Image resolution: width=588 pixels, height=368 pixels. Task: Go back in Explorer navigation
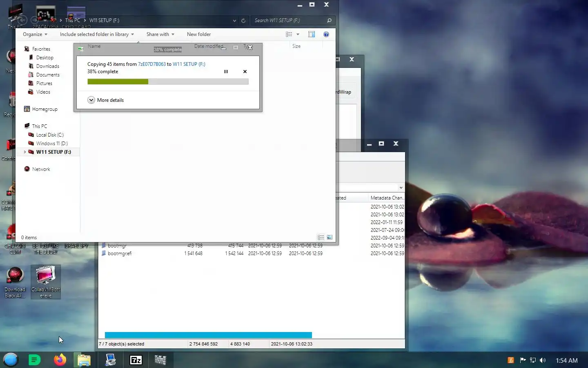click(x=22, y=20)
